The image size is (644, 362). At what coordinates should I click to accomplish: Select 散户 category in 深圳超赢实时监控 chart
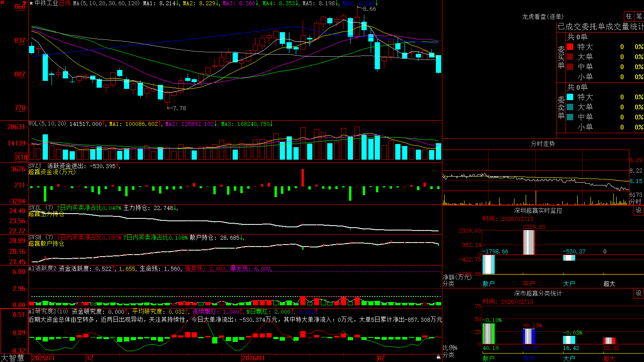click(489, 284)
